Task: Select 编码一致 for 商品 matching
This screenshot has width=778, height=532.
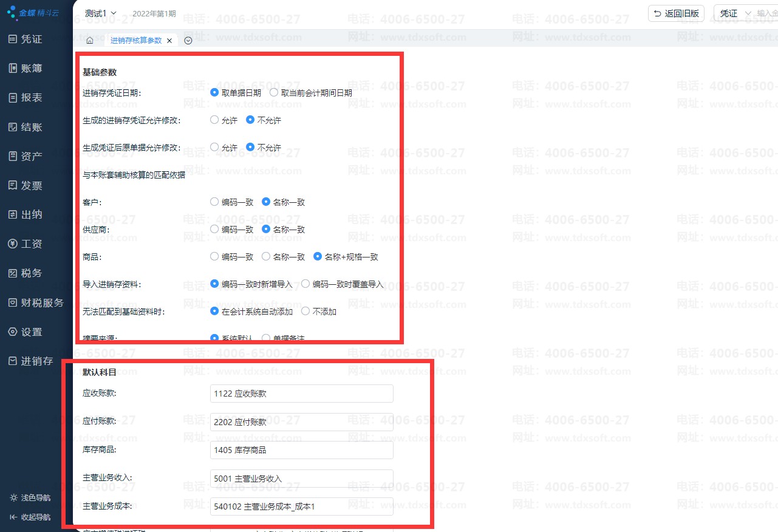Action: (x=232, y=257)
